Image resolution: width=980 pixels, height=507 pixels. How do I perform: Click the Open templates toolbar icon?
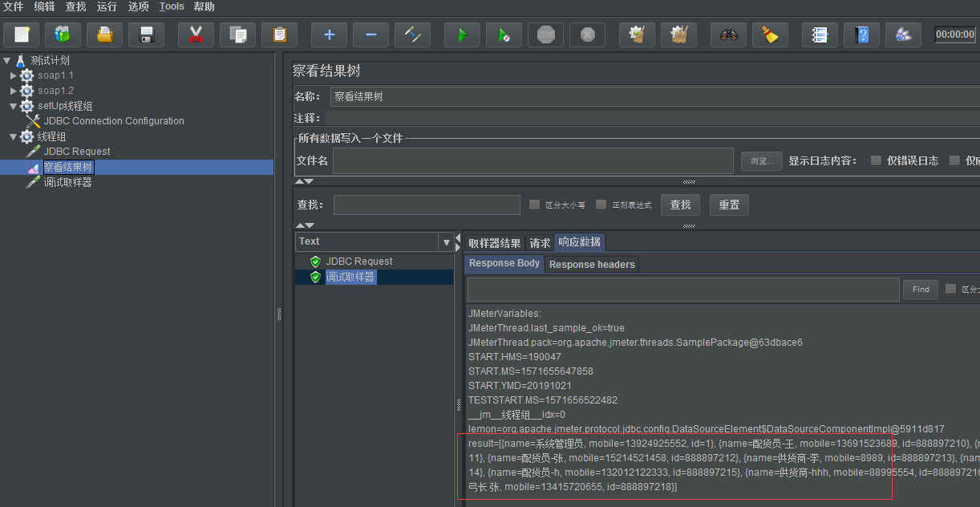[63, 34]
